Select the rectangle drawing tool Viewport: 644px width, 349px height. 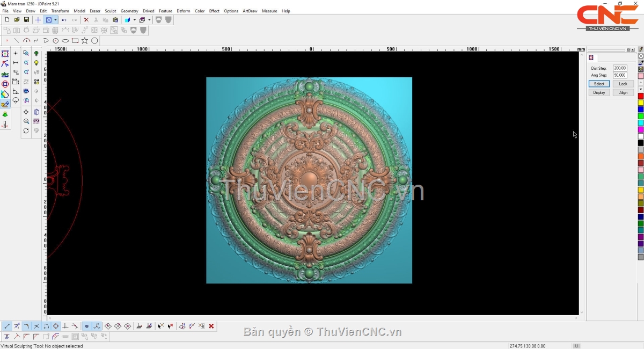(75, 41)
